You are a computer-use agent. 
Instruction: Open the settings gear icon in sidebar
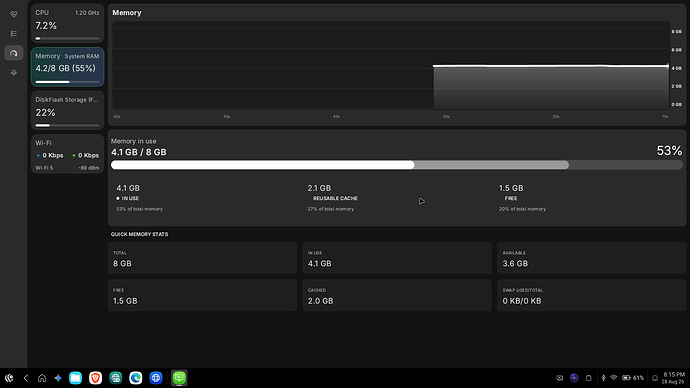pyautogui.click(x=14, y=73)
